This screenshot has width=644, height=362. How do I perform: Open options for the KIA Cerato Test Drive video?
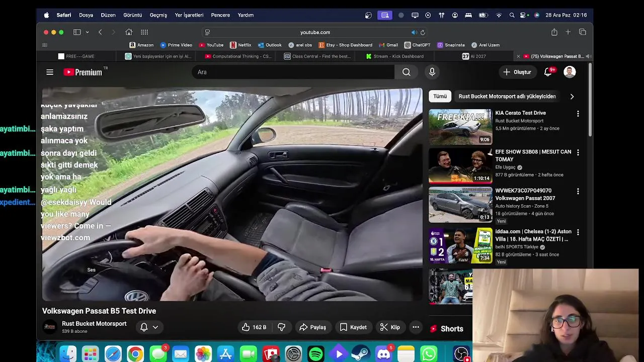coord(578,114)
